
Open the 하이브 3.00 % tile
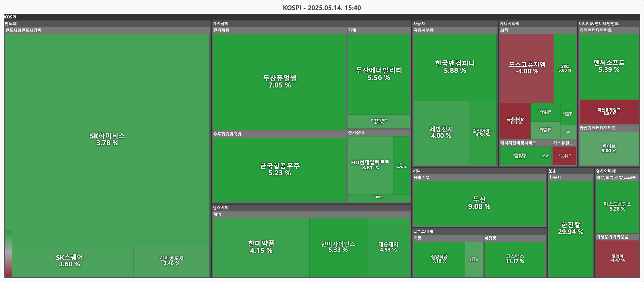click(609, 149)
